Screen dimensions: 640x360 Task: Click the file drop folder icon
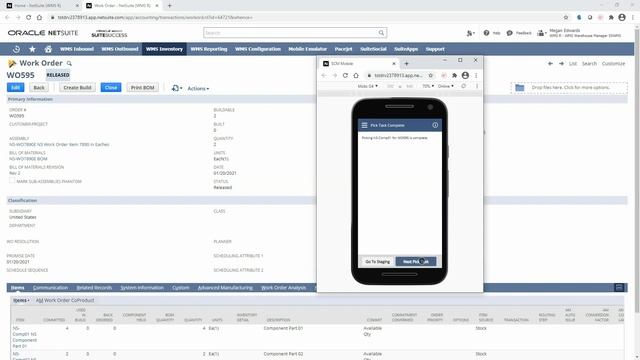520,88
